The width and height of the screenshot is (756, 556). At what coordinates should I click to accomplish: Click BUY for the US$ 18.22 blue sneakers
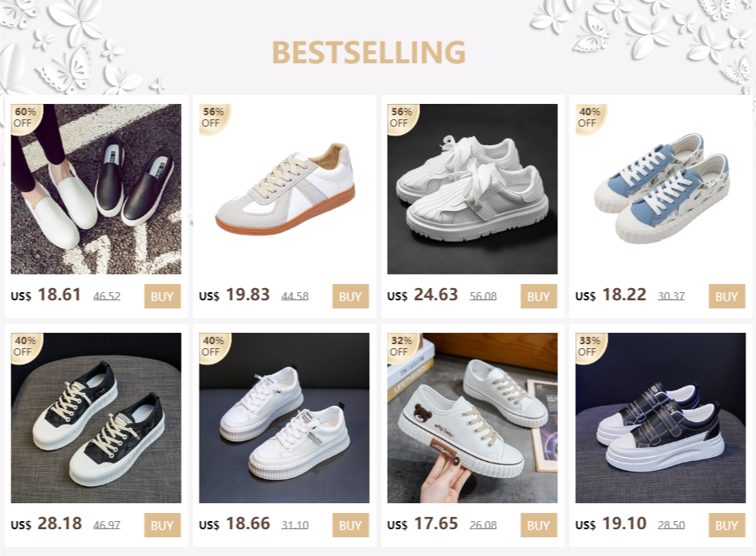tap(727, 296)
